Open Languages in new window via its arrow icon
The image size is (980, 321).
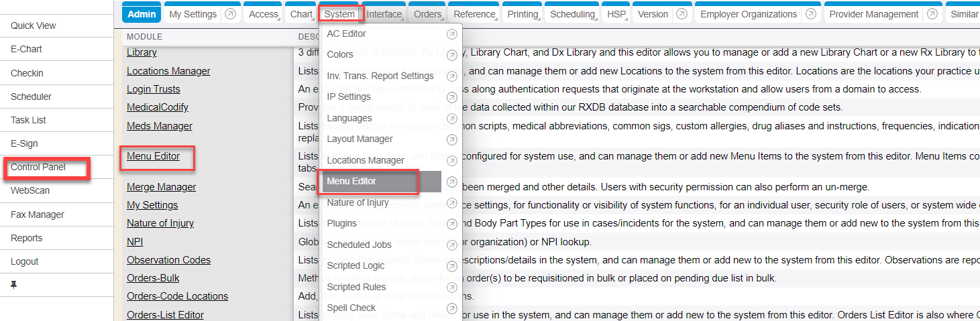pyautogui.click(x=451, y=119)
